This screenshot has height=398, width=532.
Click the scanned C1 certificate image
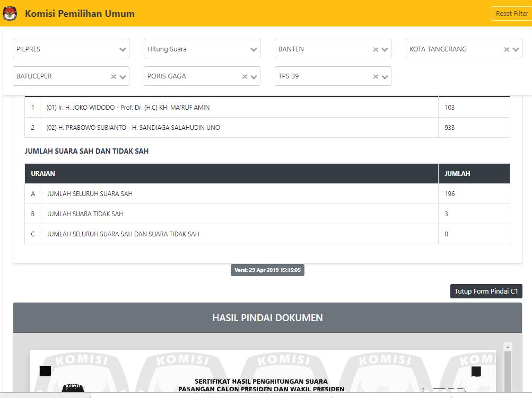[263, 371]
